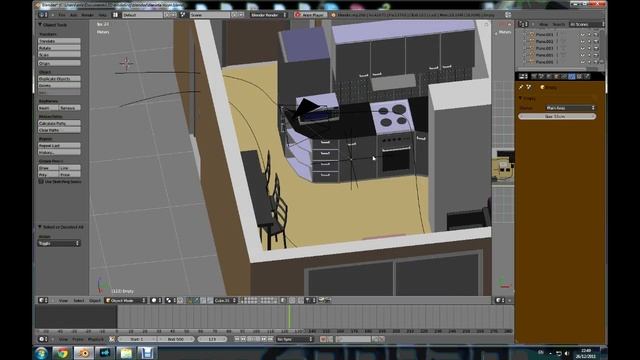
Task: Jump to the start frame playback button
Action: tap(237, 339)
